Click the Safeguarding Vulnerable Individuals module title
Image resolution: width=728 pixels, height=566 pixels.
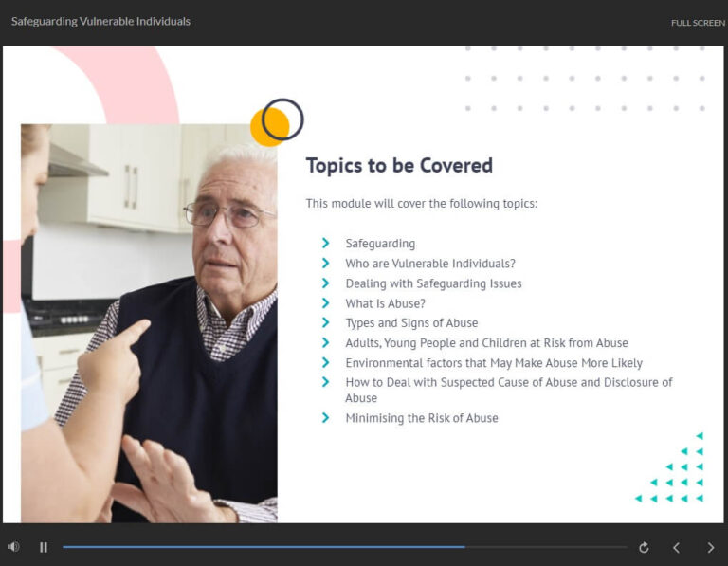point(100,21)
